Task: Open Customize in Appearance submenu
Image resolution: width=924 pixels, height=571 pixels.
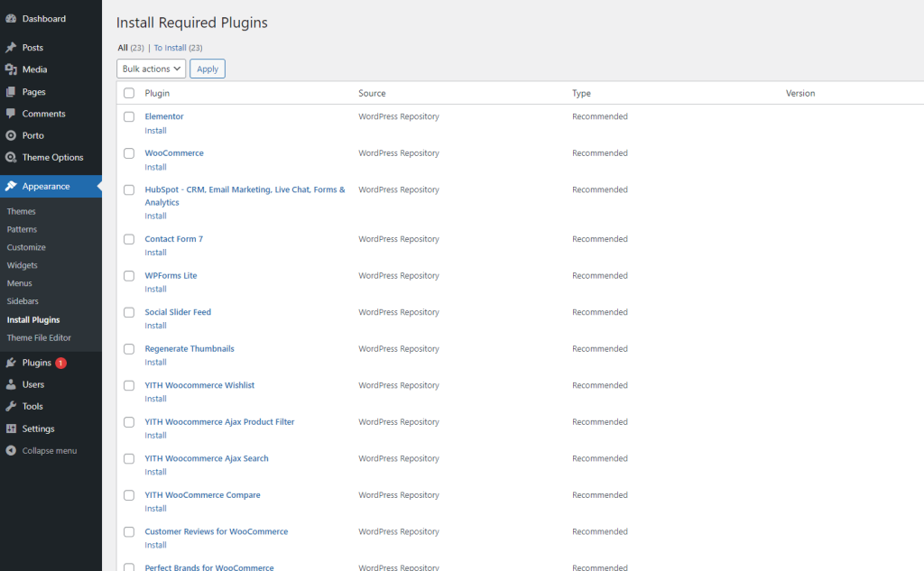Action: tap(26, 247)
